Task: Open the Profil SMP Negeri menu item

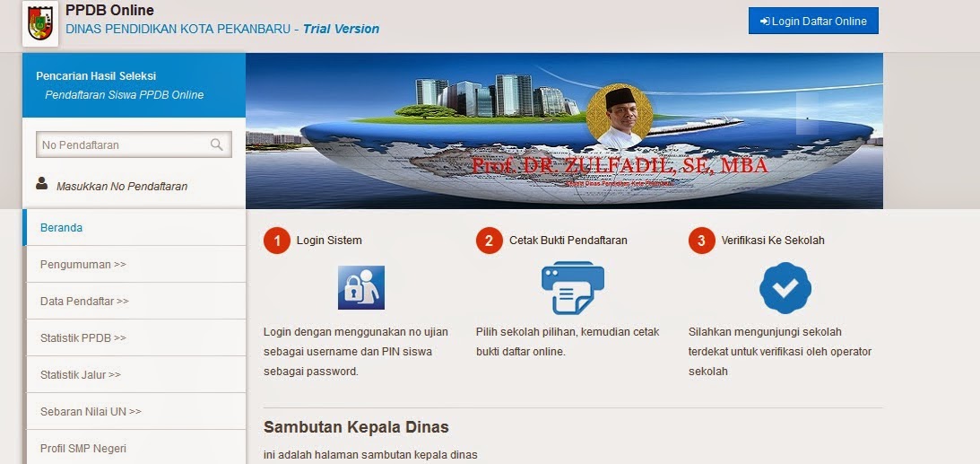Action: coord(135,448)
